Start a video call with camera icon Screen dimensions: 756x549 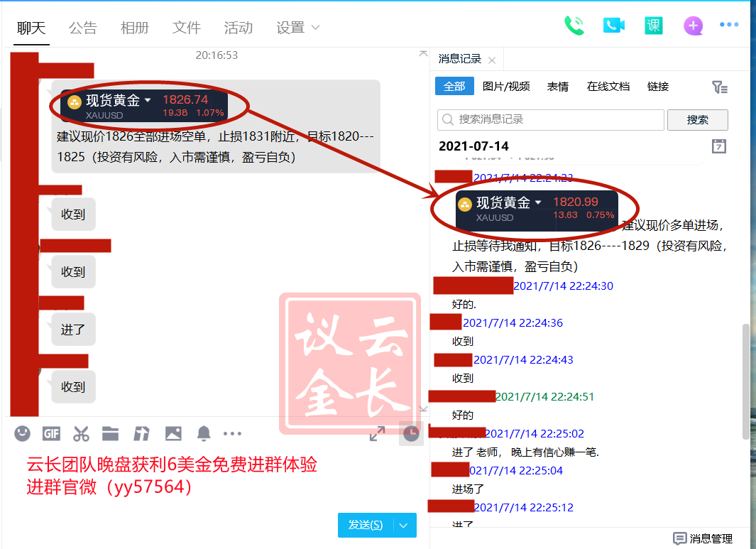(614, 26)
